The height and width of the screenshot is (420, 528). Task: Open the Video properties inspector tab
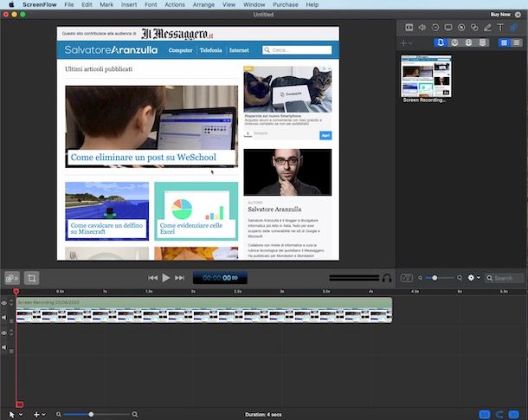[x=409, y=28]
